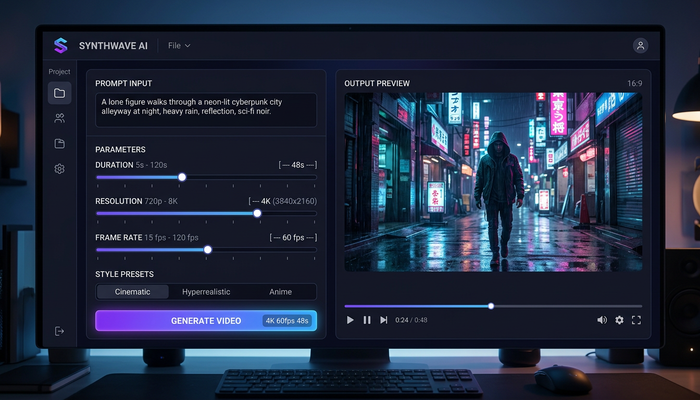Click the output preview video frame
Screen dimensions: 700x400
[x=493, y=182]
